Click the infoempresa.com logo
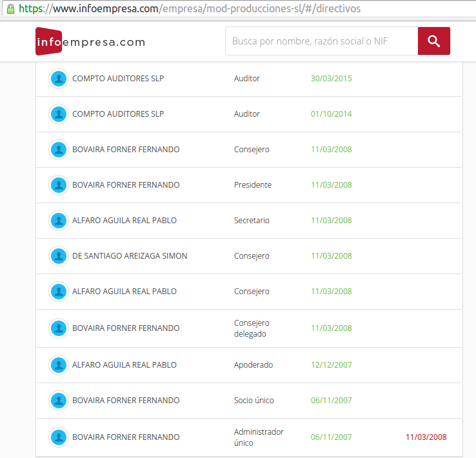The image size is (476, 458). (90, 42)
